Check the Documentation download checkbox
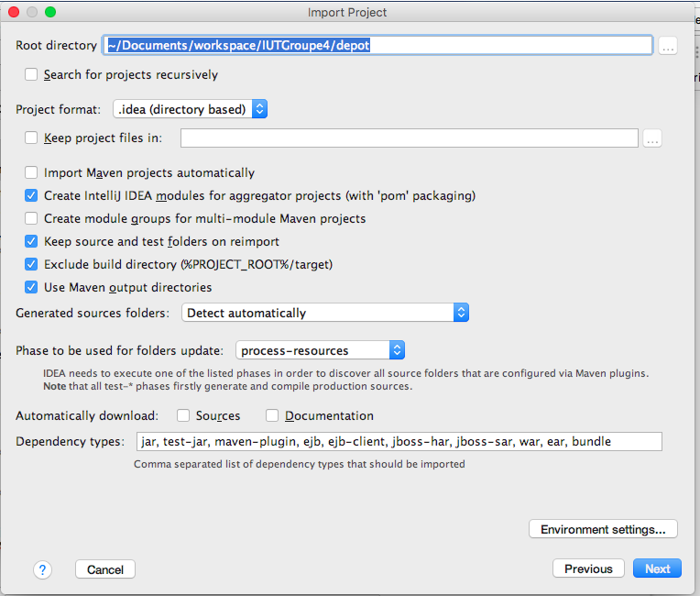Image resolution: width=700 pixels, height=596 pixels. point(273,415)
